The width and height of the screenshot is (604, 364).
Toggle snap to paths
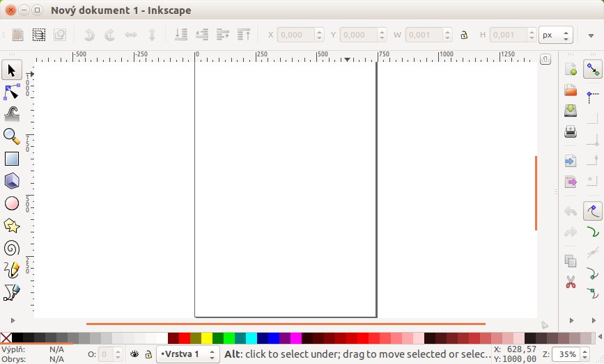[x=593, y=232]
